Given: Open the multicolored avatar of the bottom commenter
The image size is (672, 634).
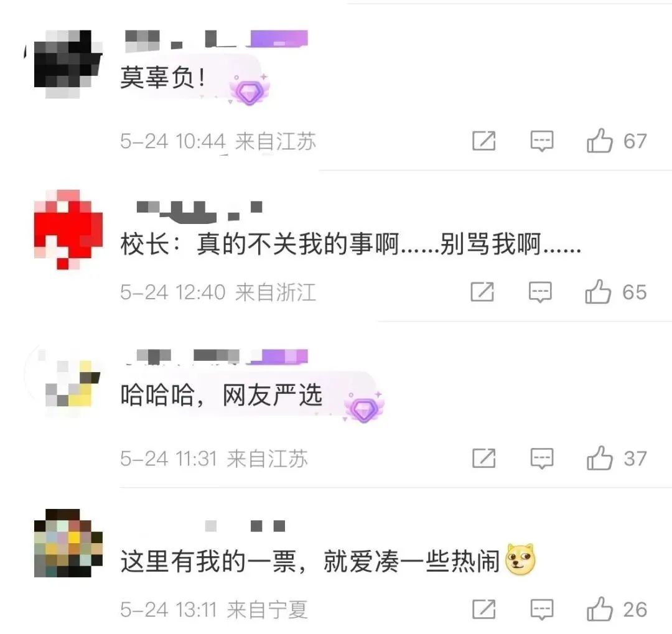Looking at the screenshot, I should coord(68,543).
